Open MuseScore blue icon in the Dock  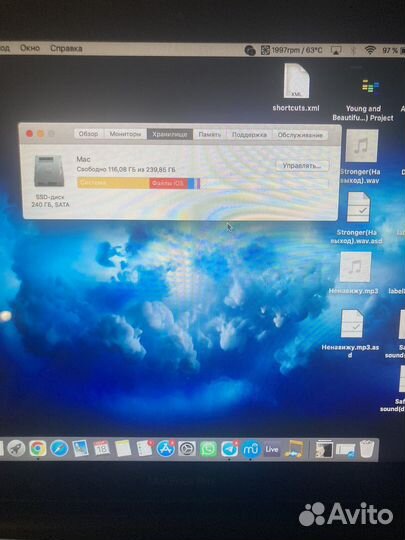(x=251, y=449)
